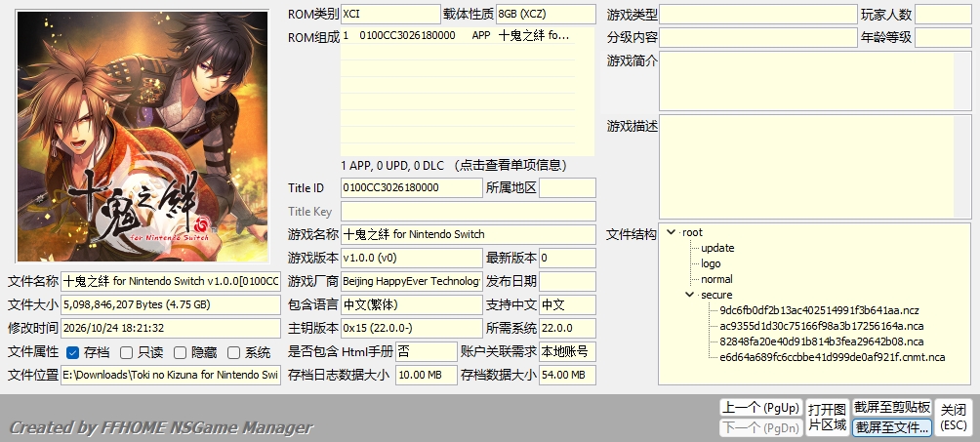Click the 最新版本 field
The image size is (980, 442).
pos(567,258)
